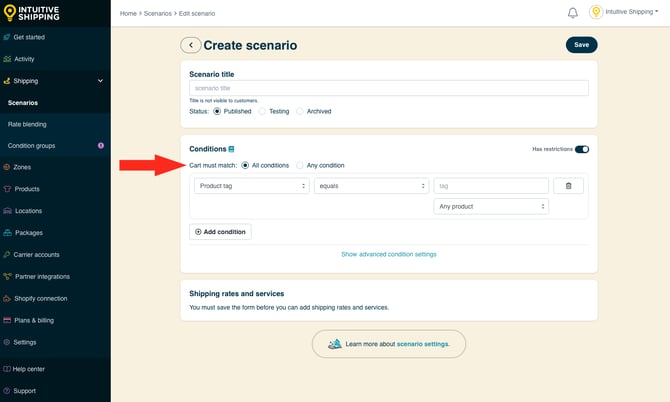The image size is (670, 402).
Task: Click the Edit scenario breadcrumb
Action: tap(197, 14)
